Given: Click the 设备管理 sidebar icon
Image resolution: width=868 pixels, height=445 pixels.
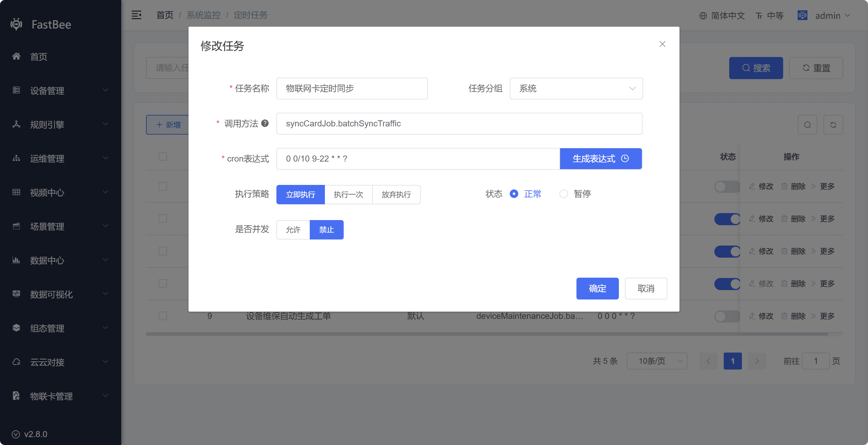Looking at the screenshot, I should click(x=16, y=90).
